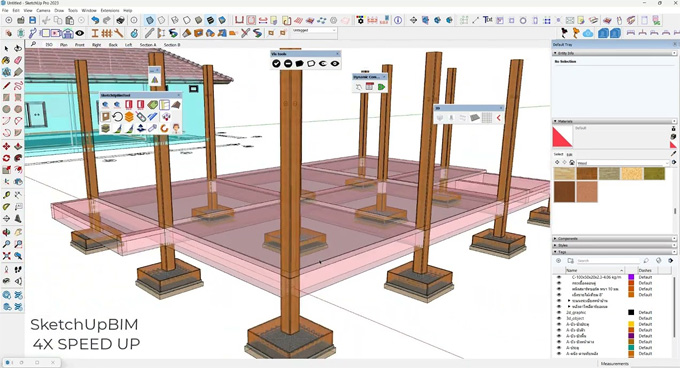Select the Paint Bucket tool
Viewport: 680px width, 368px height.
(x=7, y=60)
